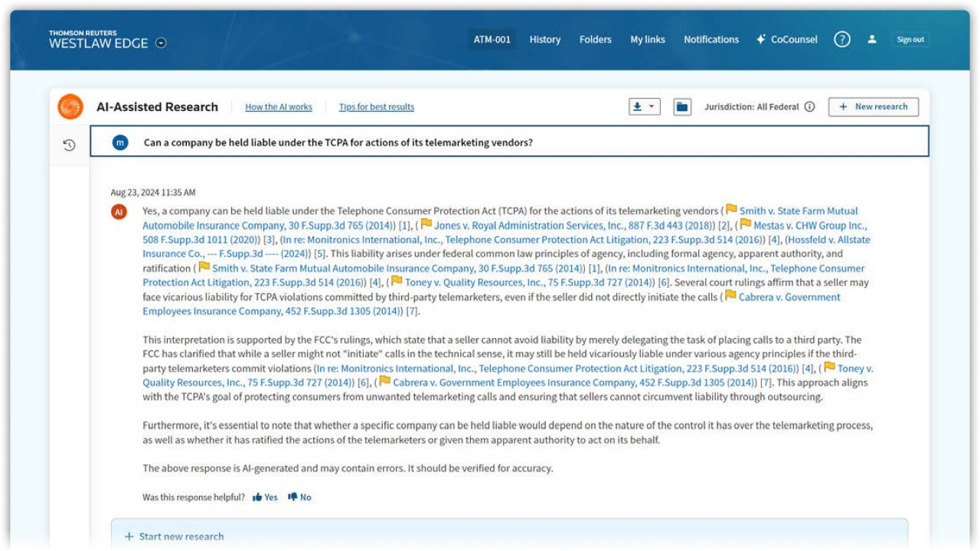Expand the Westlaw Edge product switcher chevron
Image resolution: width=980 pixels, height=551 pixels.
click(x=161, y=44)
